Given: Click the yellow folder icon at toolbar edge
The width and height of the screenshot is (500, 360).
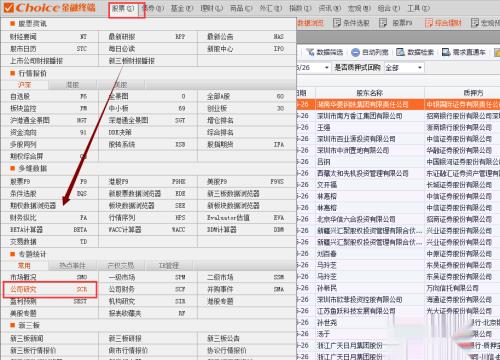Looking at the screenshot, I should tap(497, 52).
